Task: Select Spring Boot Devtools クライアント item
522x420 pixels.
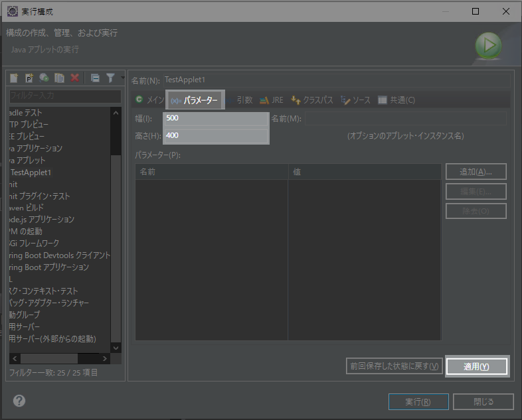Action: pos(60,255)
